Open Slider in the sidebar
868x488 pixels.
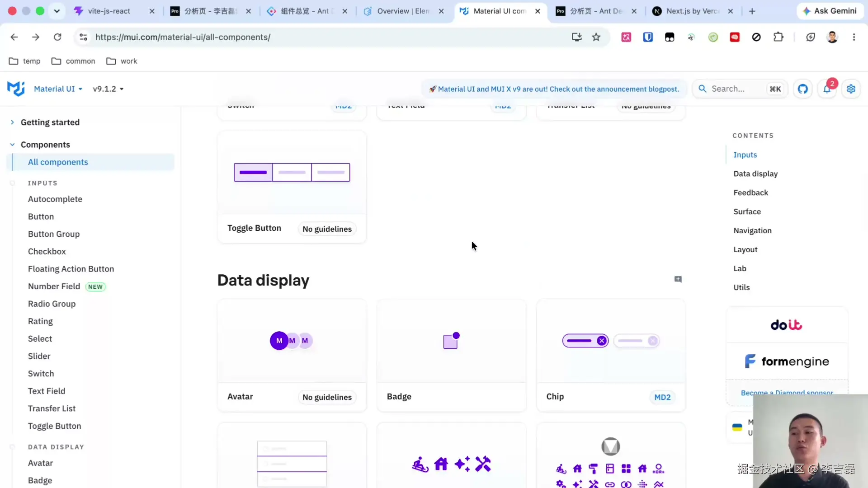(39, 357)
